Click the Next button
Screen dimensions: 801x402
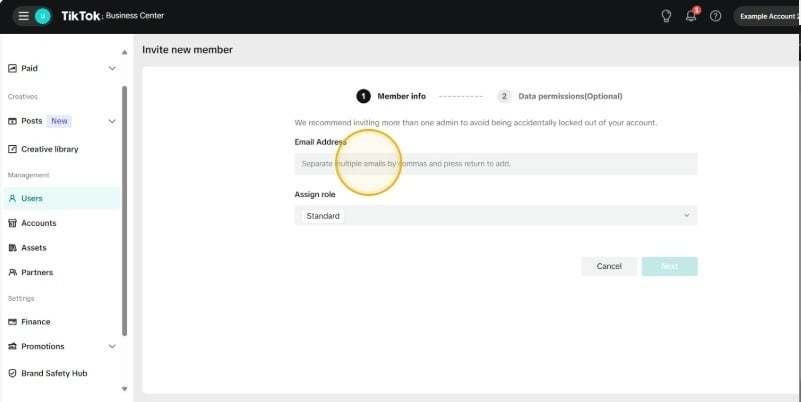coord(669,267)
